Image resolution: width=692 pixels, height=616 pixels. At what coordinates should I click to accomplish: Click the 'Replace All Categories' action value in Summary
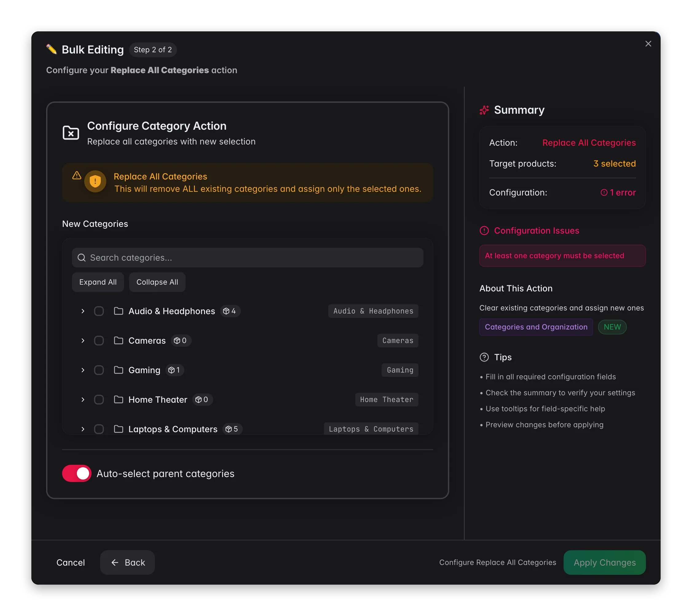click(x=589, y=143)
